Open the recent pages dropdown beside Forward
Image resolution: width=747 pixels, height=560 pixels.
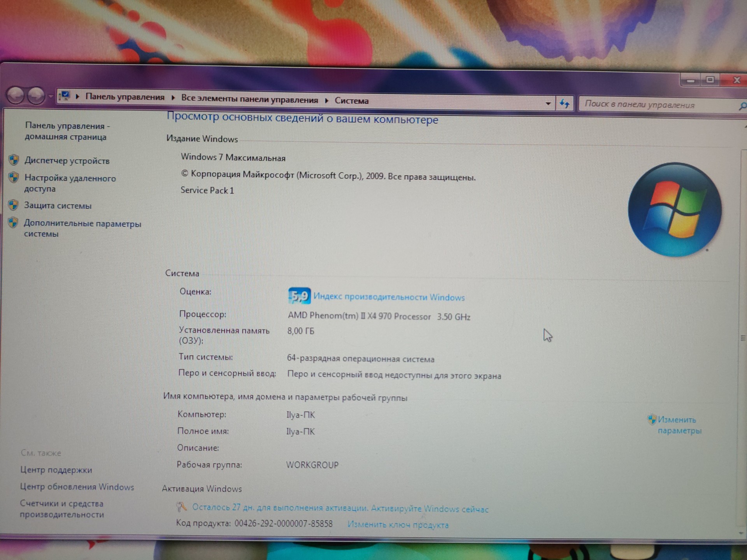pyautogui.click(x=51, y=96)
